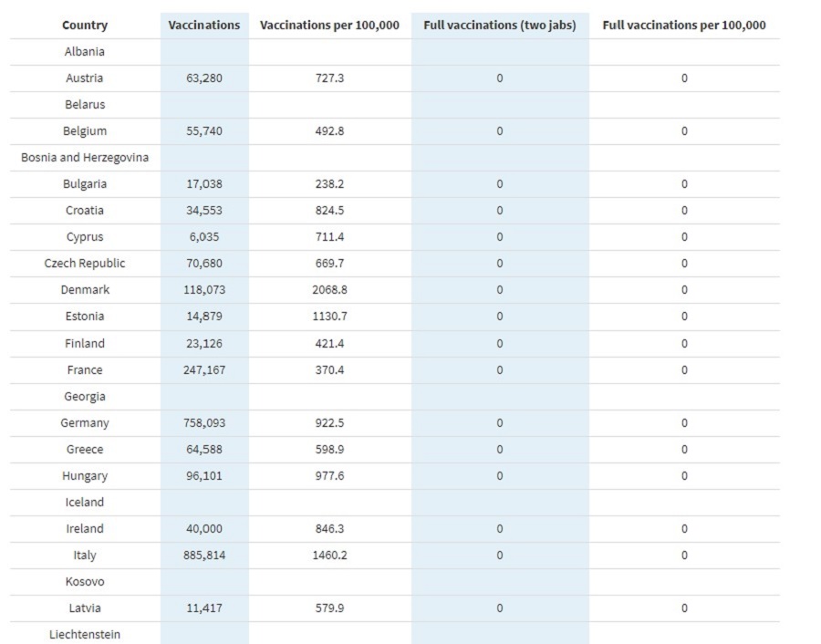Image resolution: width=821 pixels, height=644 pixels.
Task: Select the Belgium country cell
Action: (85, 130)
